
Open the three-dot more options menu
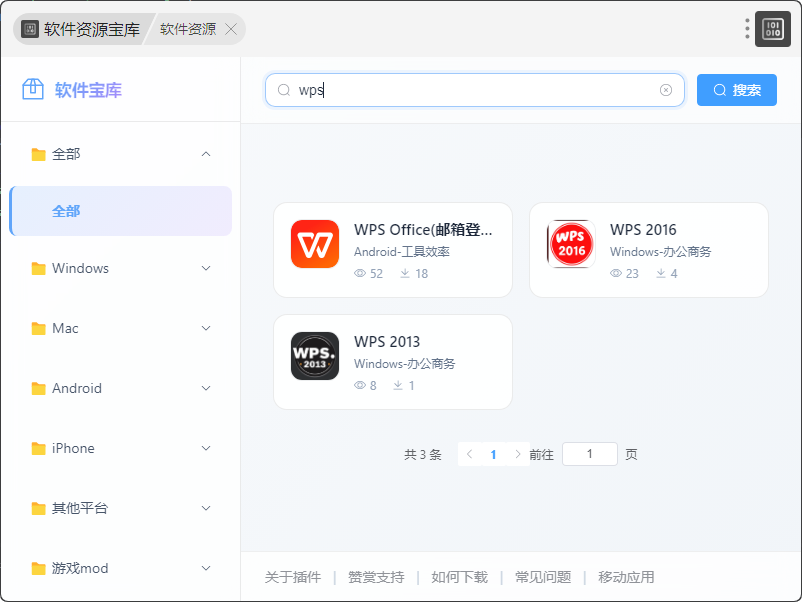tap(747, 29)
